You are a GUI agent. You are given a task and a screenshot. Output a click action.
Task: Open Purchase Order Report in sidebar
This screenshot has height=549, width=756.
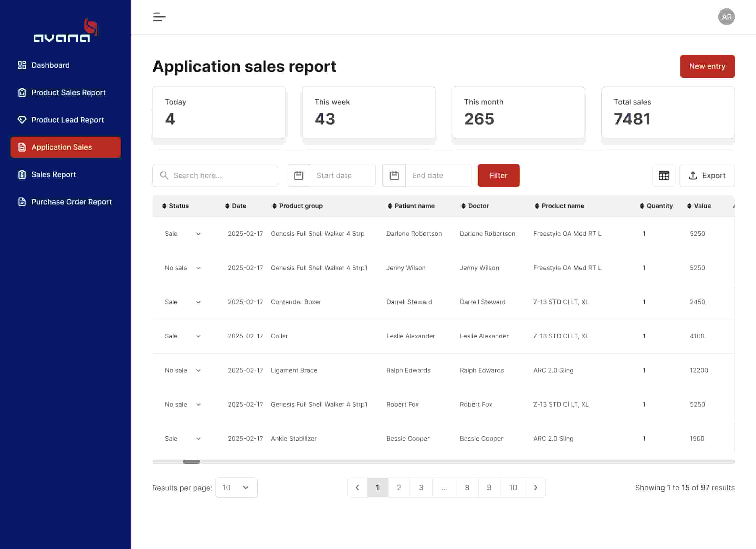point(71,202)
